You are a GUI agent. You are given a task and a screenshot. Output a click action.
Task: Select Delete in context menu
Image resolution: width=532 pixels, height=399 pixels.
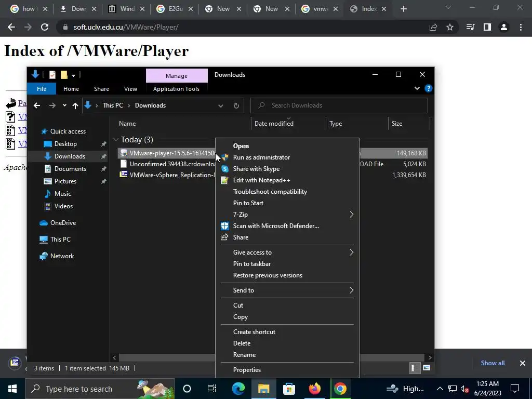242,343
